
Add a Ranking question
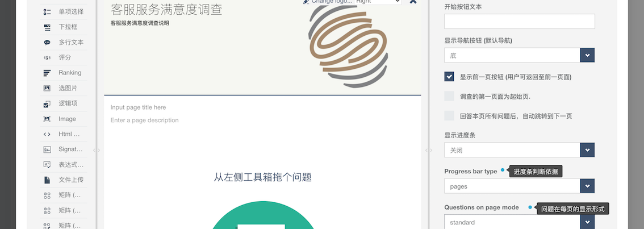(x=64, y=73)
